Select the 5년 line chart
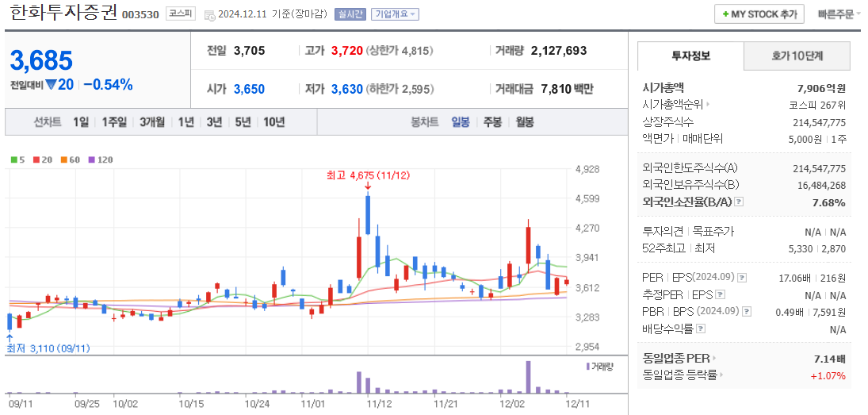This screenshot has width=868, height=415. click(243, 122)
